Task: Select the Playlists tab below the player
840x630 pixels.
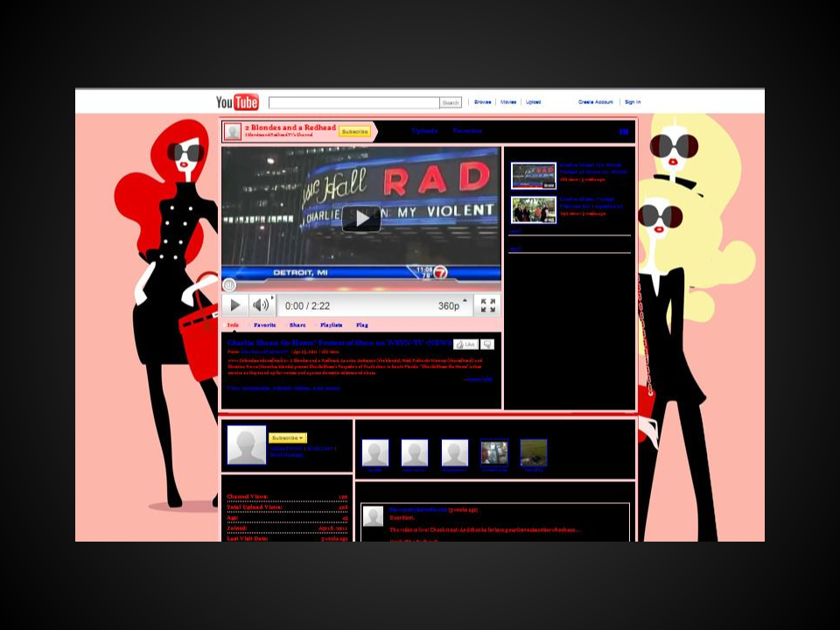Action: [x=331, y=325]
